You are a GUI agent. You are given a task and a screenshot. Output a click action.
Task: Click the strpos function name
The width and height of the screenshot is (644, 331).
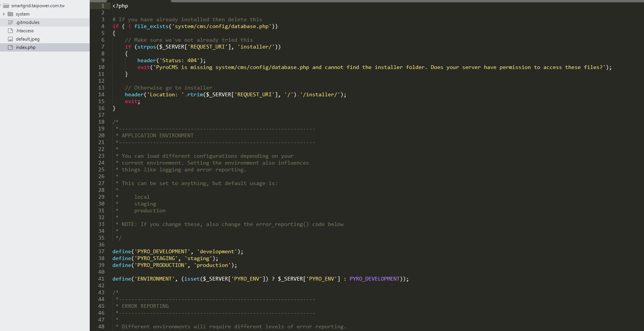tap(147, 47)
